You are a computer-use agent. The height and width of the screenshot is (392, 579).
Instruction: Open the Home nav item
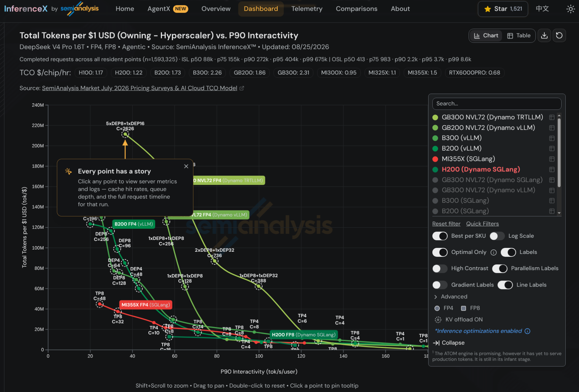click(125, 9)
